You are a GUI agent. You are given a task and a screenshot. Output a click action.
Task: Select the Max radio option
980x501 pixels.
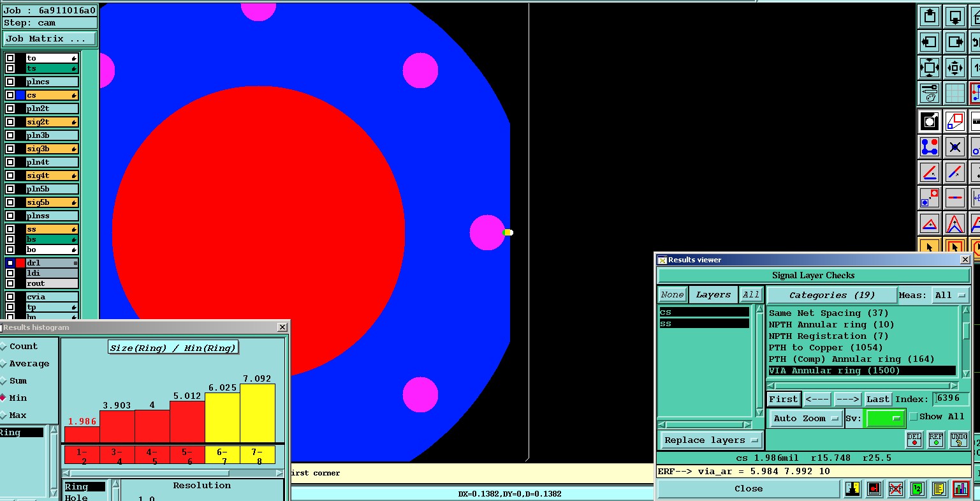click(x=3, y=415)
